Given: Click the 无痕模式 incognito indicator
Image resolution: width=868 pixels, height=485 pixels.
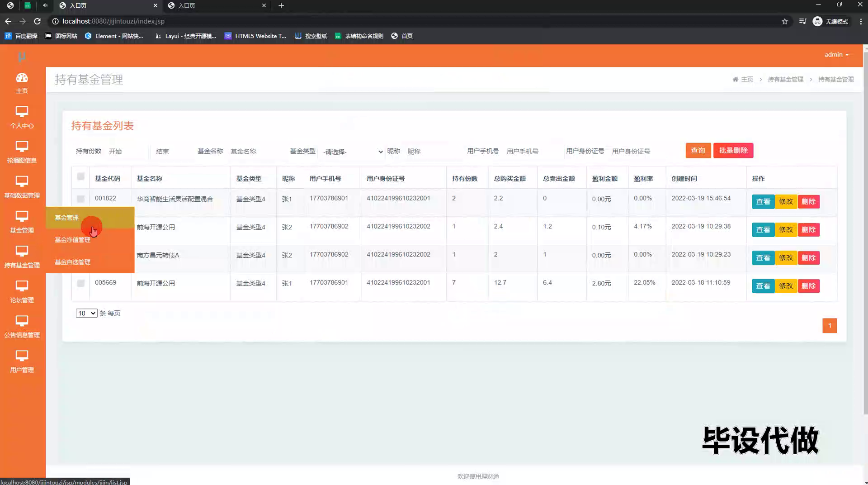Looking at the screenshot, I should click(830, 21).
